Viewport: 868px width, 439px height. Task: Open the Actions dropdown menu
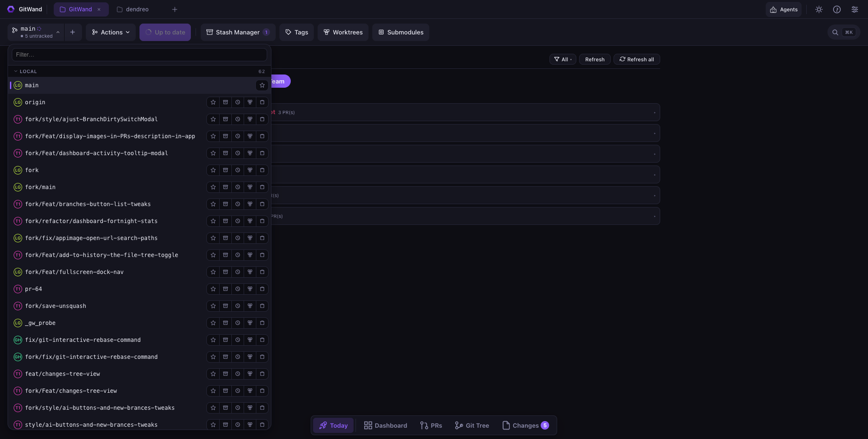click(111, 32)
